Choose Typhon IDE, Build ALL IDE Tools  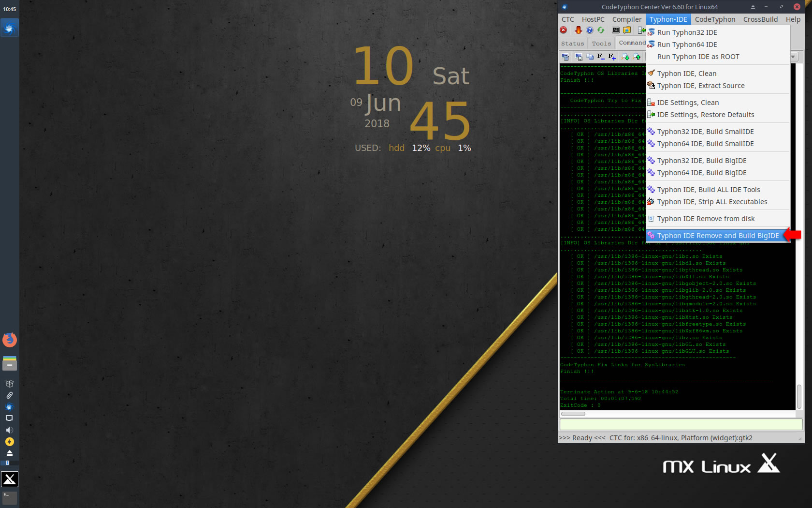pos(718,190)
